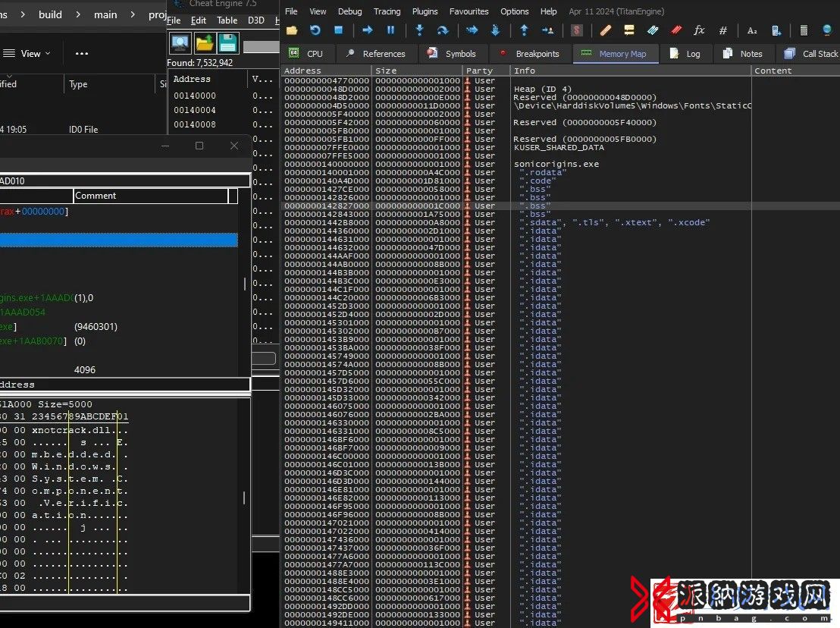This screenshot has width=840, height=628.
Task: Click the Info column header in Memory Map
Action: coord(631,71)
